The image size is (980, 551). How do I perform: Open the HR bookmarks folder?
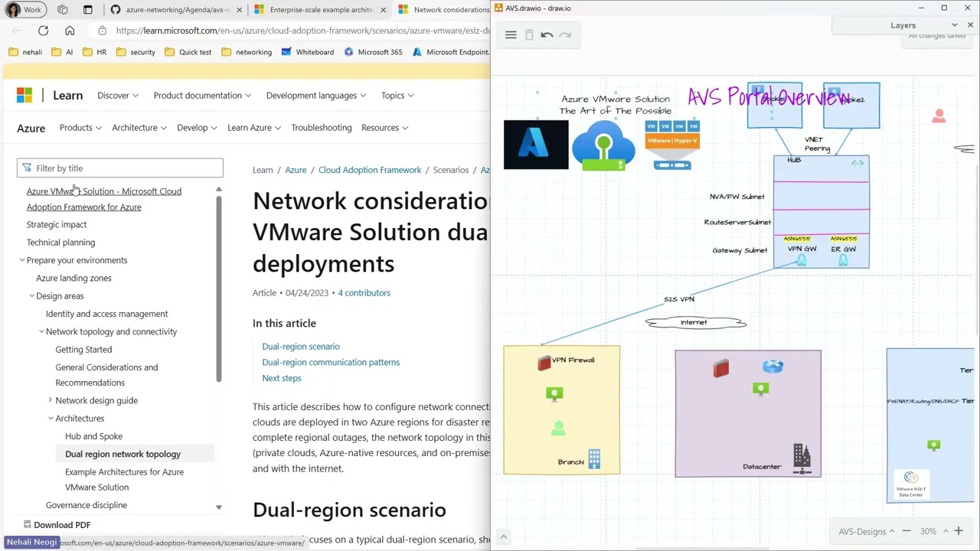94,52
